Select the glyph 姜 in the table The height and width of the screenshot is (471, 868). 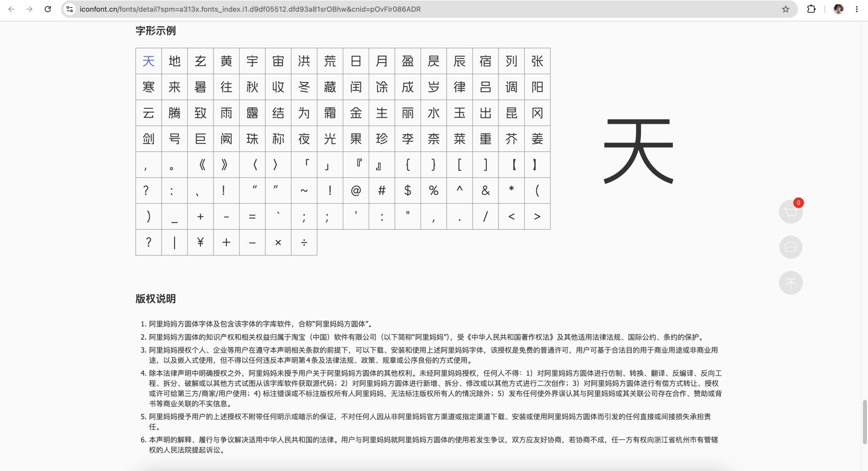[537, 139]
